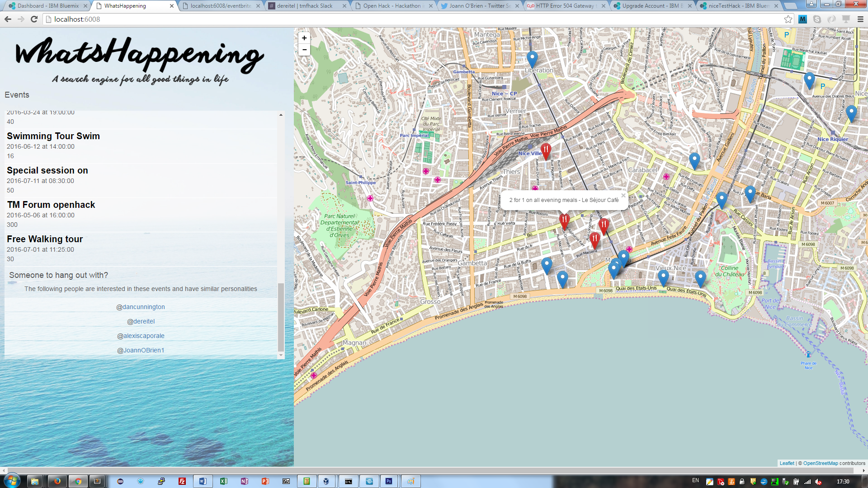This screenshot has width=868, height=488.
Task: Click the Windows Start button
Action: tap(12, 481)
